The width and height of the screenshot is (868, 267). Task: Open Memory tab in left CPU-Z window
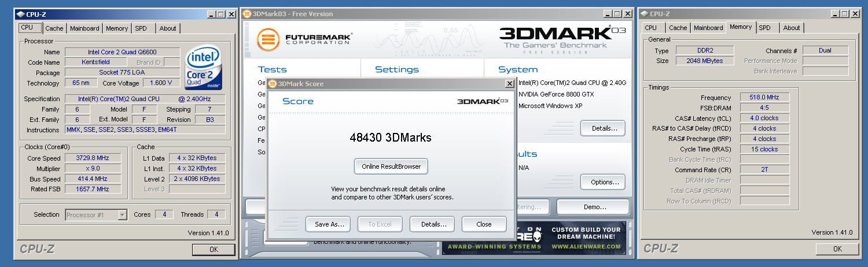117,28
